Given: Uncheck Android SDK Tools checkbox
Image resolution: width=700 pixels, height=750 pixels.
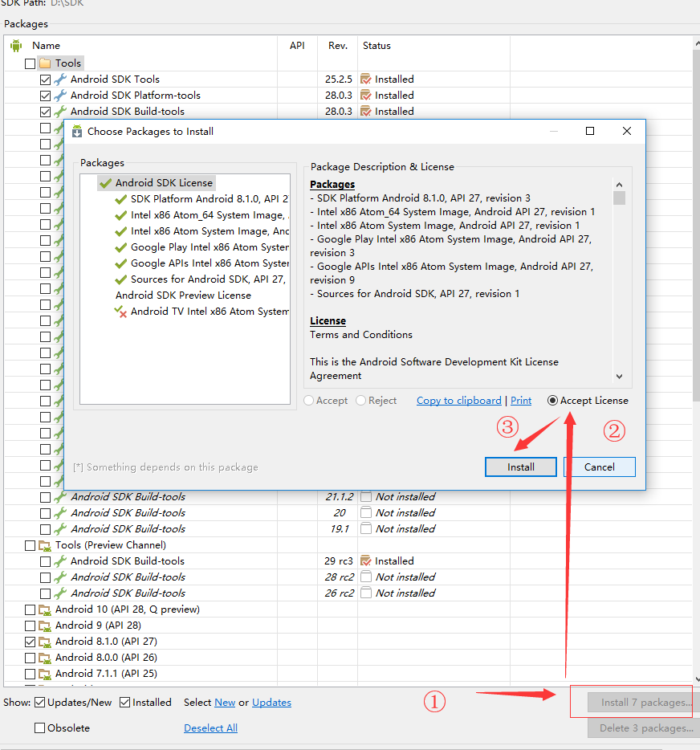Looking at the screenshot, I should pos(46,79).
